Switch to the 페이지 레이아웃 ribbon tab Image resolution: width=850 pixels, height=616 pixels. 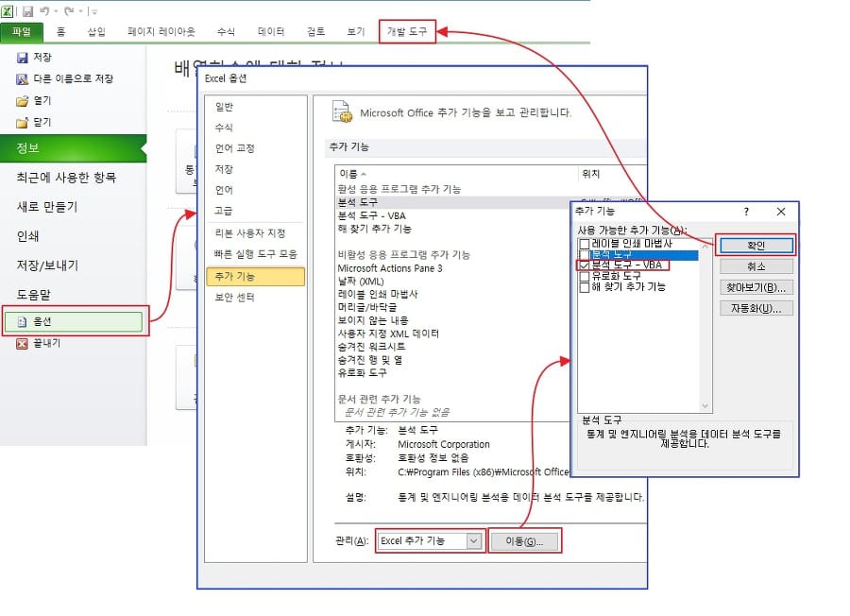[x=161, y=32]
